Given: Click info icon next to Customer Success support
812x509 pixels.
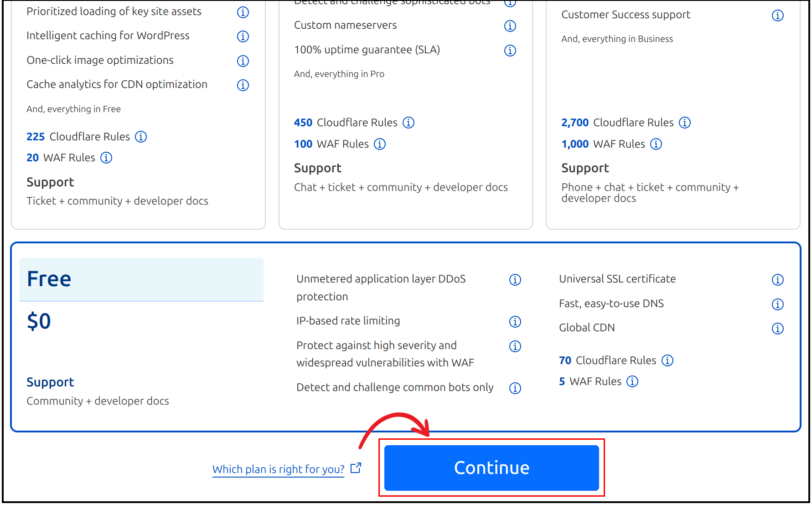Looking at the screenshot, I should click(x=777, y=15).
